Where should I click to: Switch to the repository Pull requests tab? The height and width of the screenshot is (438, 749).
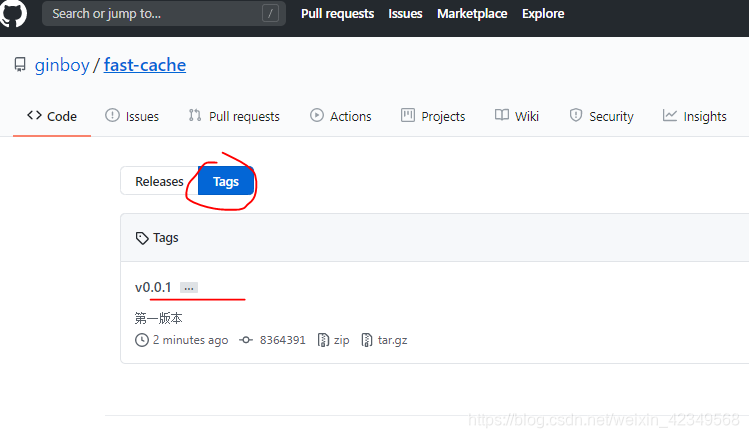point(234,116)
